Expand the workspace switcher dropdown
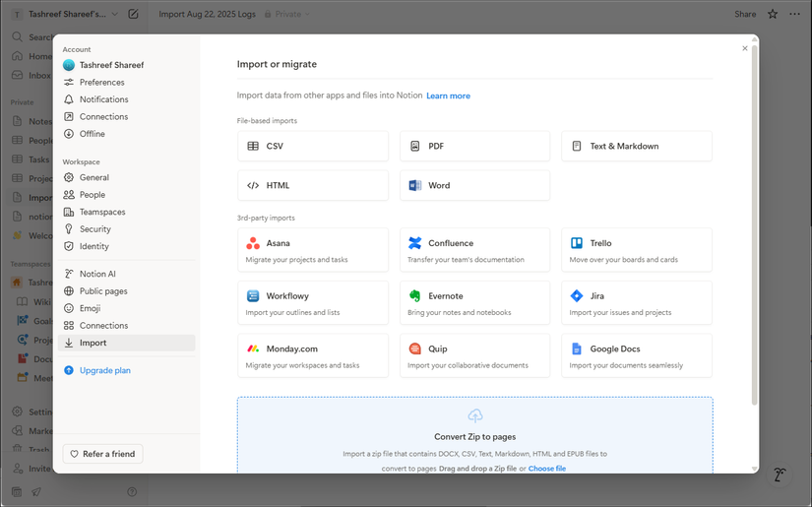Viewport: 812px width, 507px height. point(114,15)
